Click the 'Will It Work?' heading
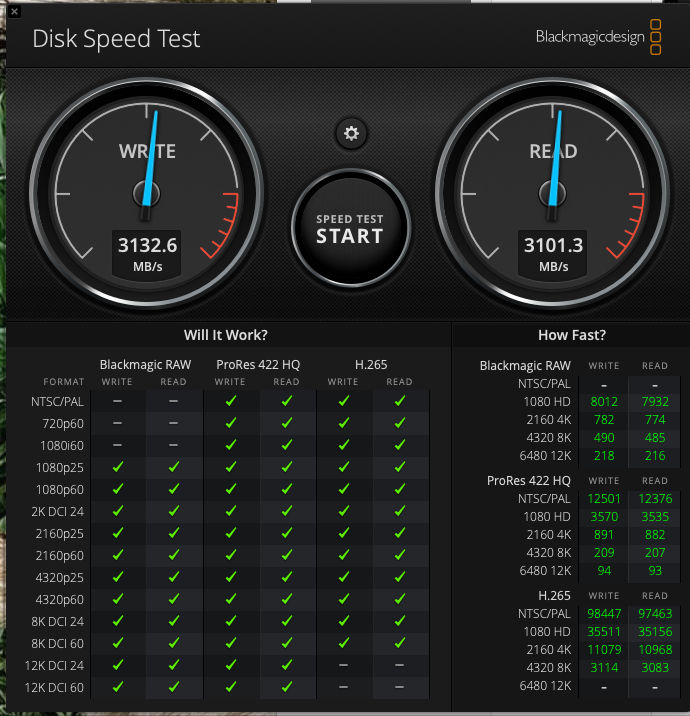 226,335
